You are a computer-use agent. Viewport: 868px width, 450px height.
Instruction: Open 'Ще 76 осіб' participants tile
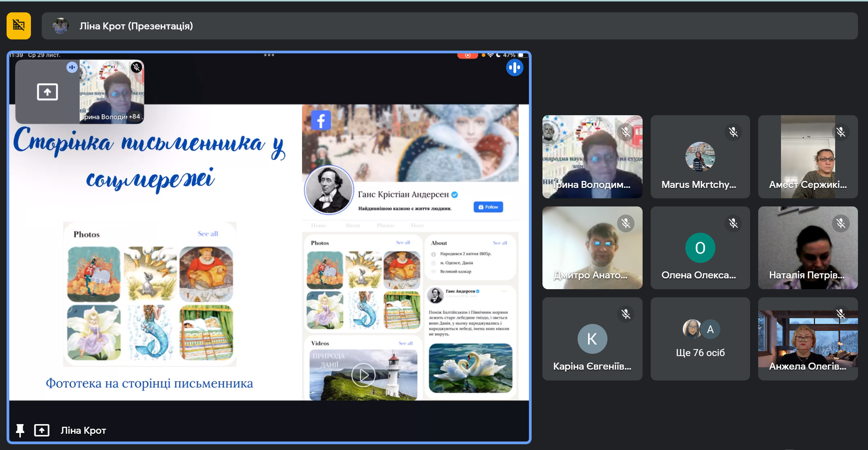(x=700, y=339)
